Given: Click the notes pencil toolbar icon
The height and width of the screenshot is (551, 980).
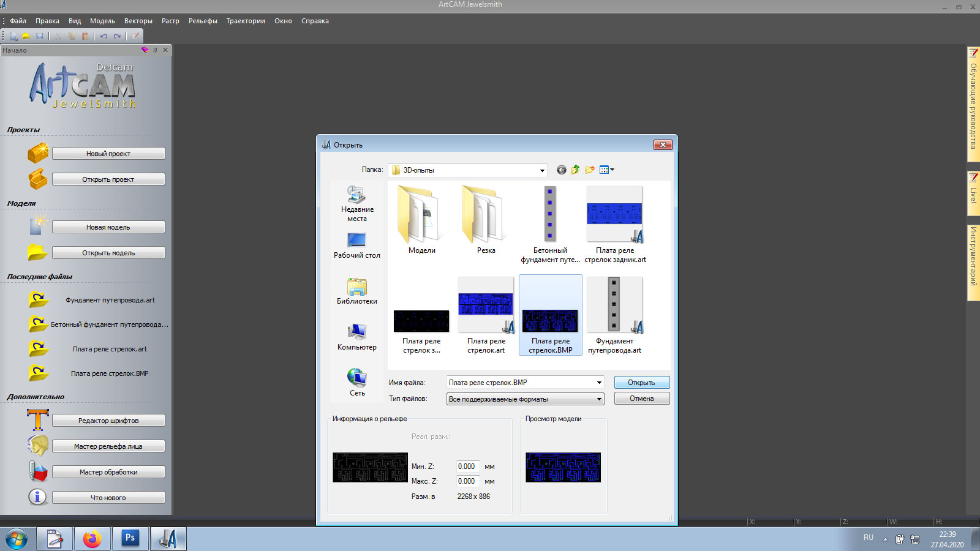Looking at the screenshot, I should [136, 36].
